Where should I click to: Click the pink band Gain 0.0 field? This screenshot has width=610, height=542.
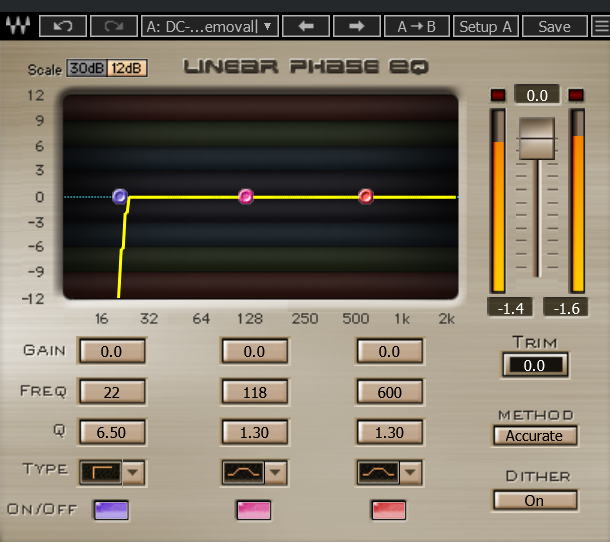[x=254, y=351]
